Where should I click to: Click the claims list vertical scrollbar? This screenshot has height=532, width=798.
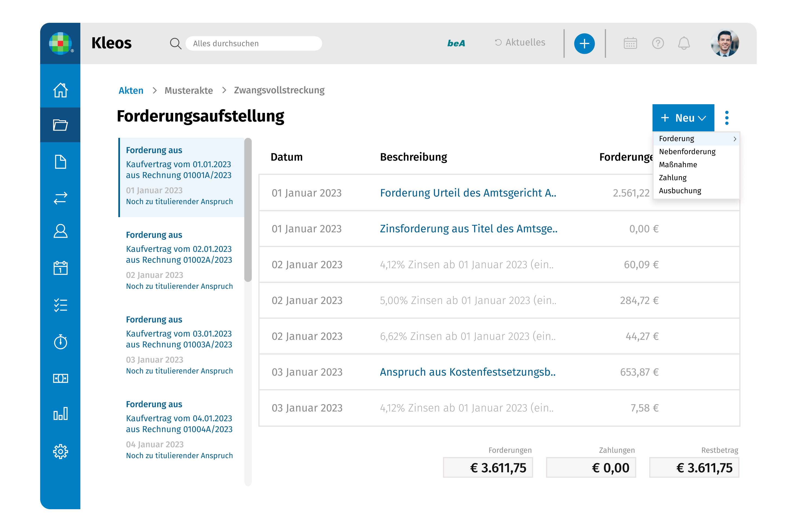248,210
